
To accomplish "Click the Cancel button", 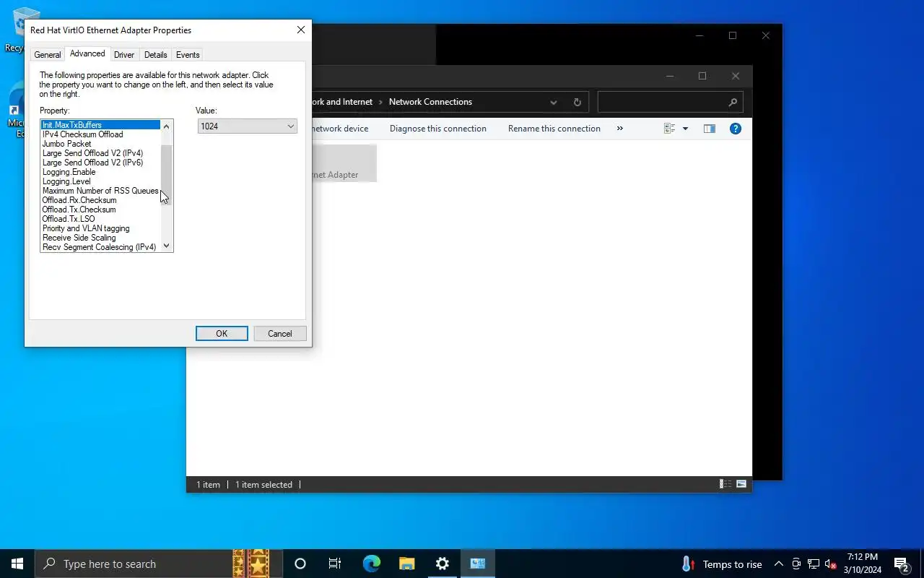I will [280, 334].
